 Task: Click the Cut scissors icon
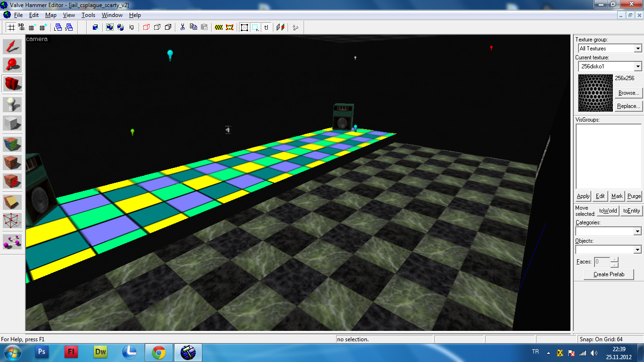coord(182,27)
